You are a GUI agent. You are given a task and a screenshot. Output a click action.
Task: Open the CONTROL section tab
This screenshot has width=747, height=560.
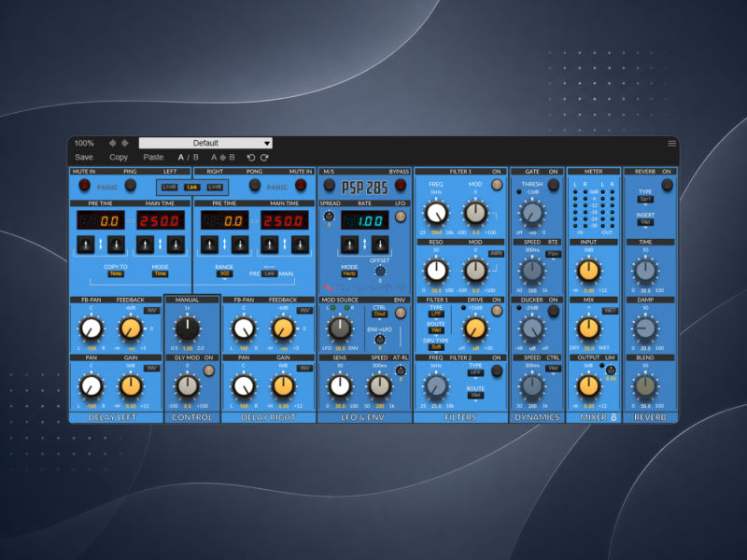coord(192,417)
